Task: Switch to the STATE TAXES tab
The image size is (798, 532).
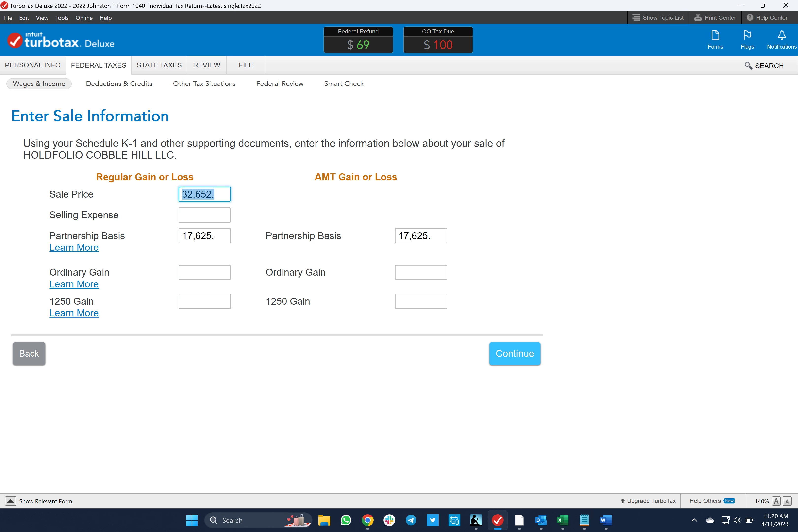Action: (159, 65)
